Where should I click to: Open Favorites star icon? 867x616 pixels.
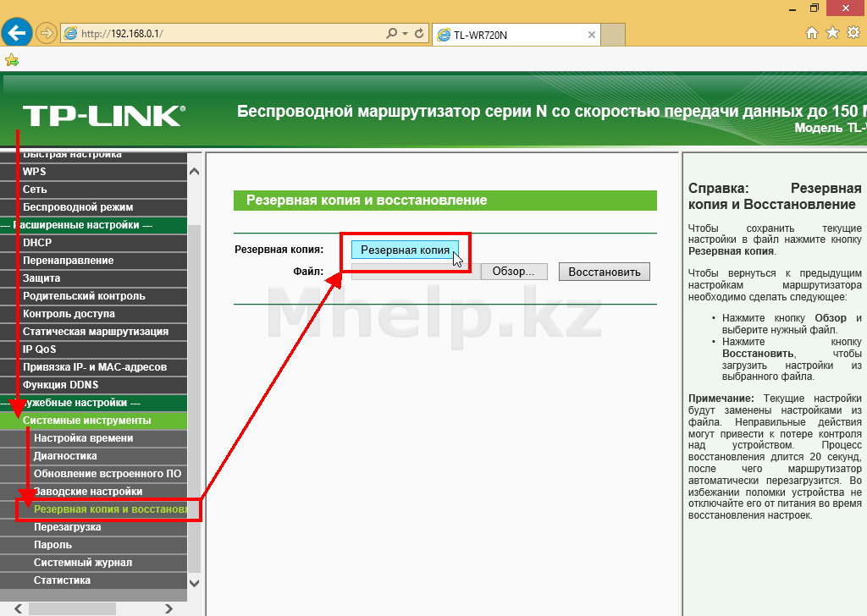coord(833,33)
